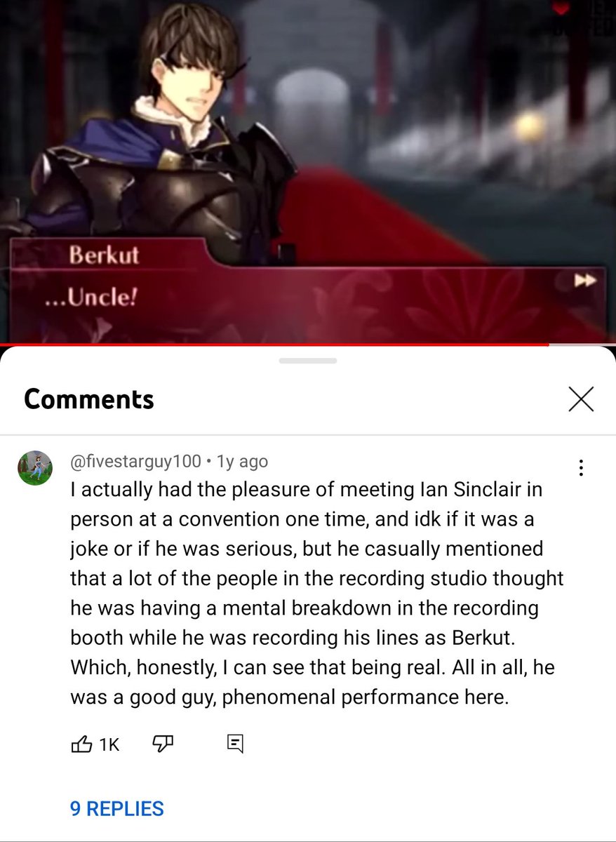Tap the Comments header title
This screenshot has height=842, width=616.
point(89,399)
